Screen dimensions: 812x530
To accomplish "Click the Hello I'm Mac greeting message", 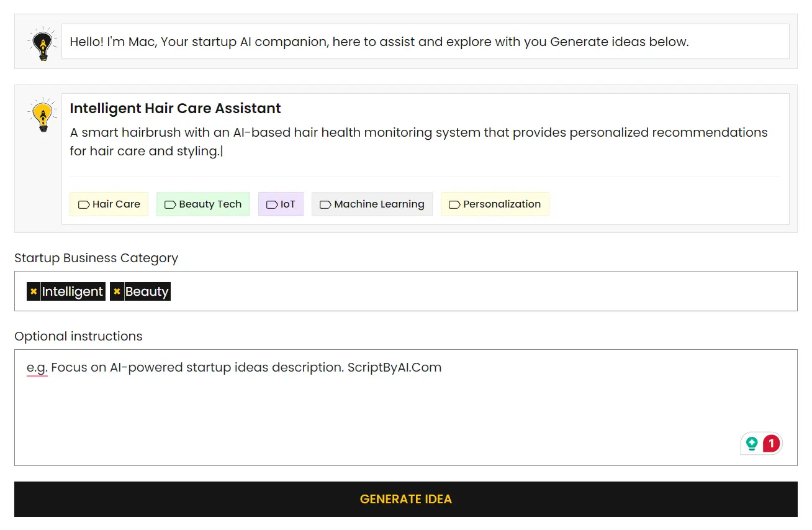I will tap(379, 42).
